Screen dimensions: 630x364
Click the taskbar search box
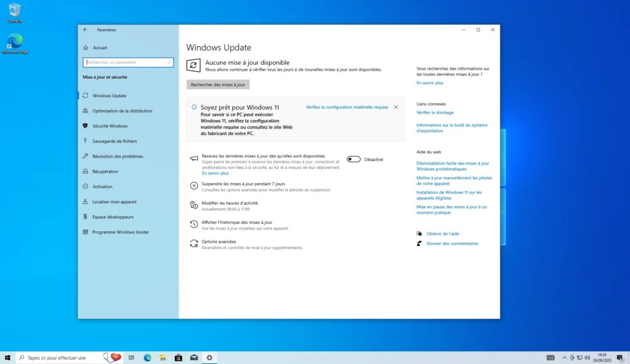pos(69,358)
